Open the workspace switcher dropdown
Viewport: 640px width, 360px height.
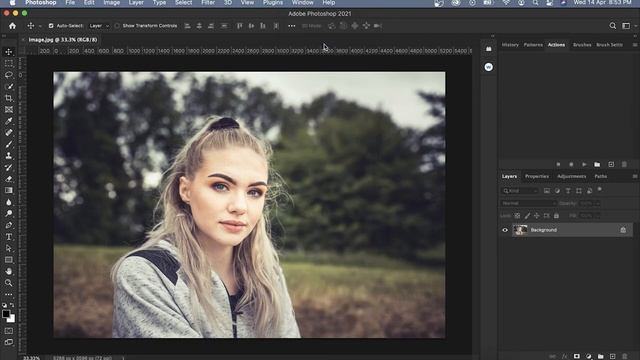tap(628, 26)
